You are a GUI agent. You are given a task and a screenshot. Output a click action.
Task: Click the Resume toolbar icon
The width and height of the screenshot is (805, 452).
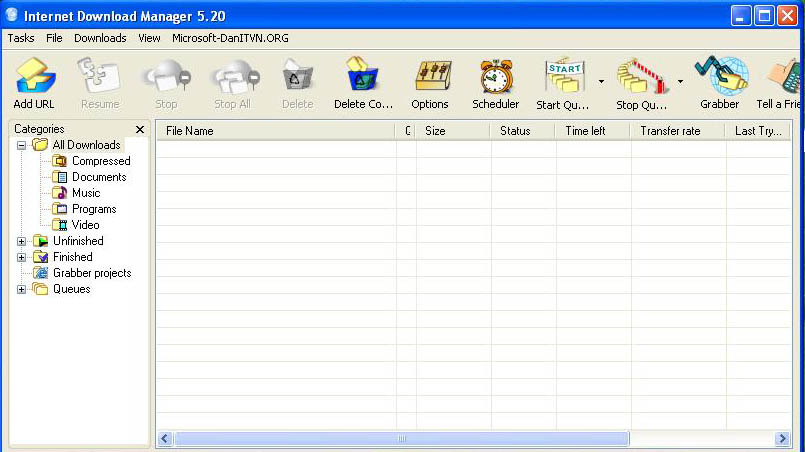pyautogui.click(x=99, y=77)
